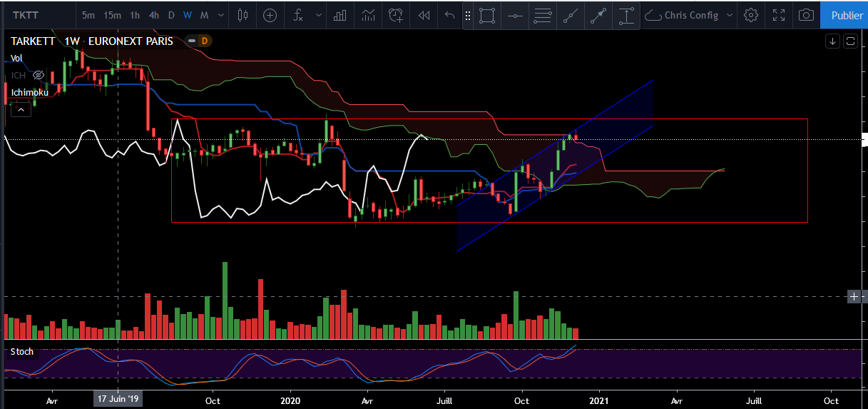Viewport: 868px width, 409px height.
Task: Click the 17 Juin '19 date marker
Action: click(x=118, y=400)
